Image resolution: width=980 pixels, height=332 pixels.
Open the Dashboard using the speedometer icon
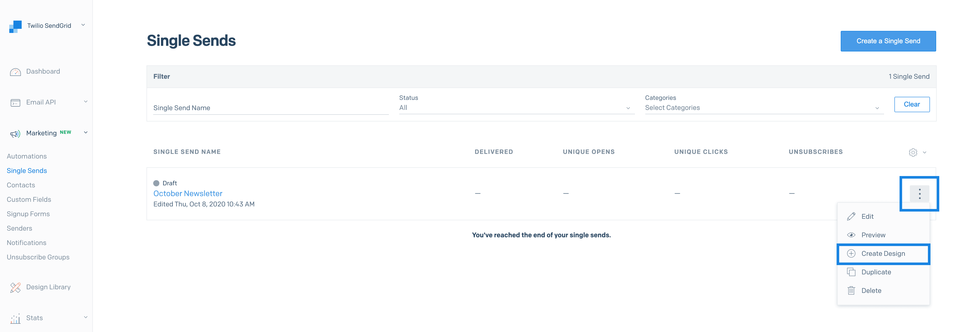[x=15, y=71]
